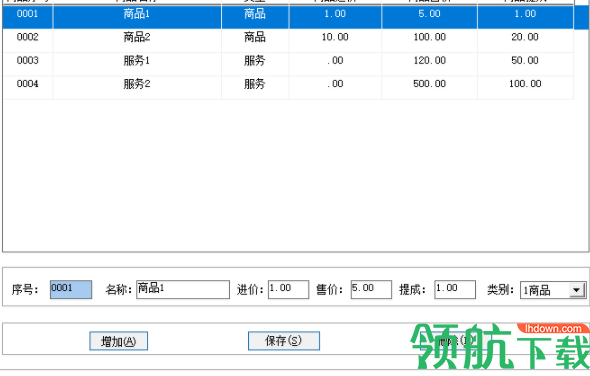This screenshot has height=376, width=590.
Task: Click the 1.00 cost cell in row 0001
Action: [x=335, y=17]
